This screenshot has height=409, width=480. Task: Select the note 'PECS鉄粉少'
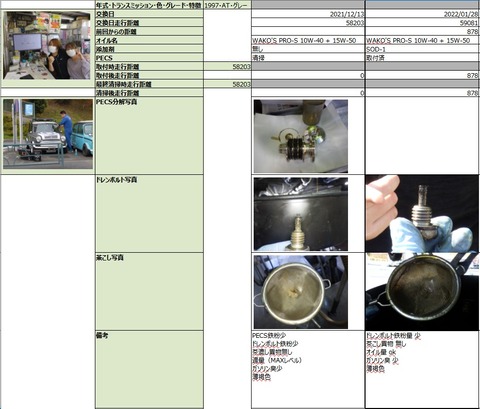pos(269,335)
